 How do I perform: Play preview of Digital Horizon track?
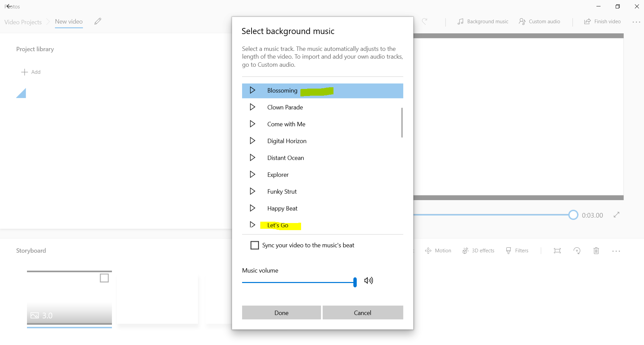coord(252,141)
